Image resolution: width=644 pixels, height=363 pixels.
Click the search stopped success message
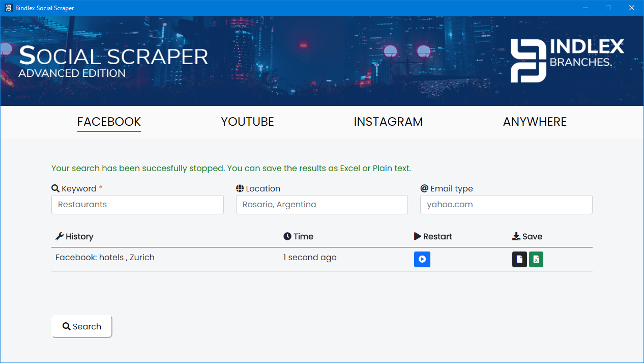pyautogui.click(x=231, y=168)
